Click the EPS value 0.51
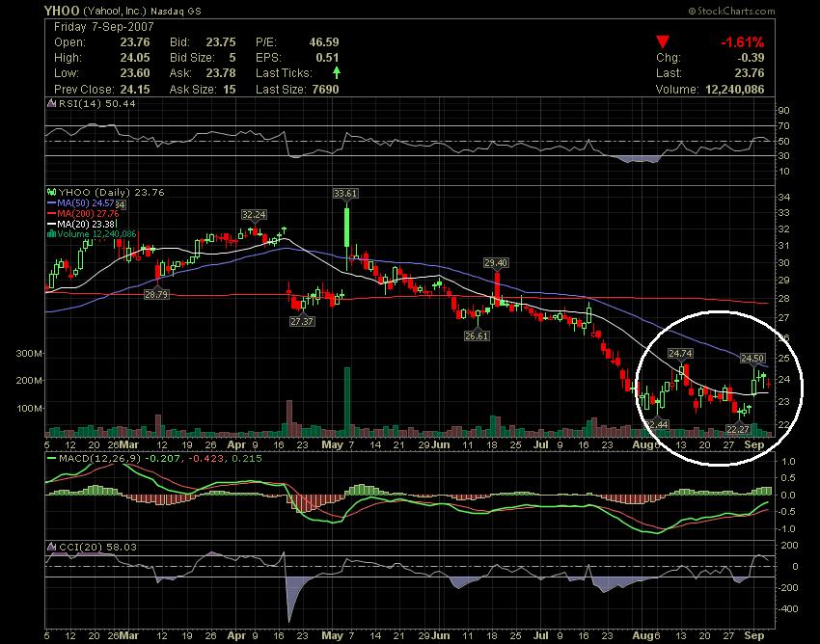 click(x=327, y=58)
